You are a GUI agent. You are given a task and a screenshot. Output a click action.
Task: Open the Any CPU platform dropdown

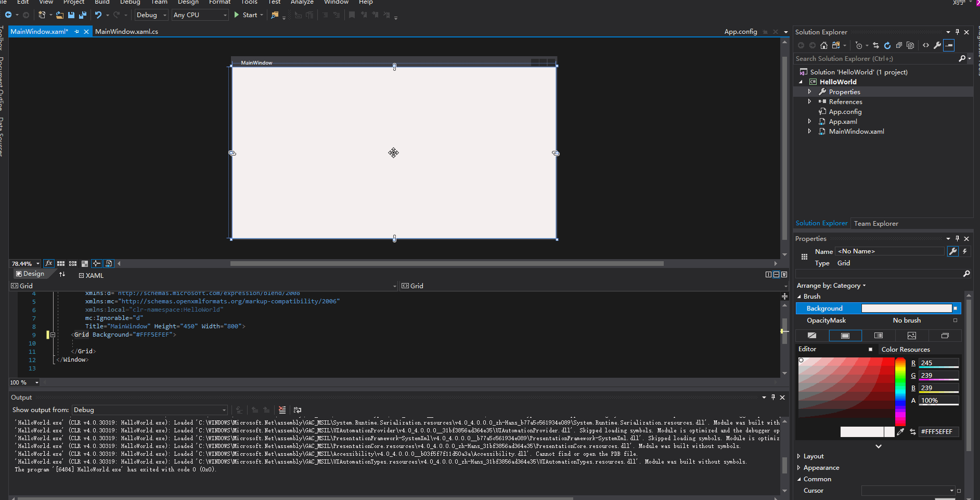(200, 15)
